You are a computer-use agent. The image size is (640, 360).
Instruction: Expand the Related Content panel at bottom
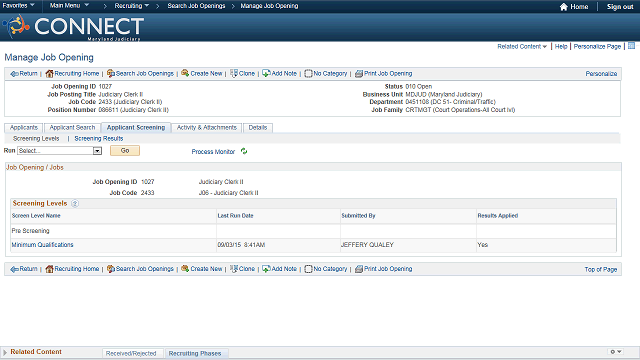[x=5, y=352]
